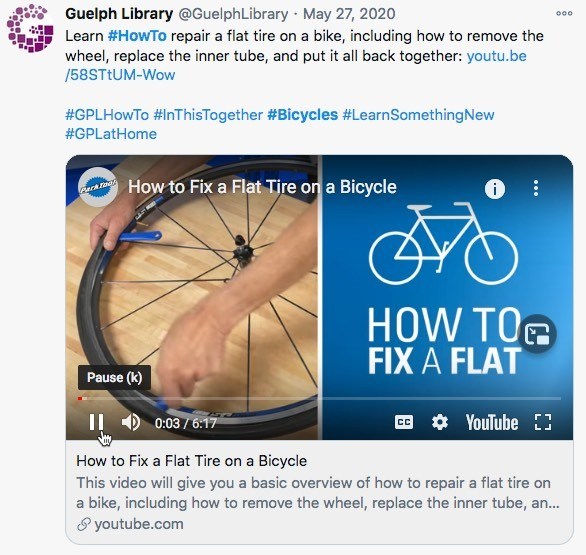This screenshot has width=586, height=555.
Task: Show video info card icon
Action: [495, 189]
